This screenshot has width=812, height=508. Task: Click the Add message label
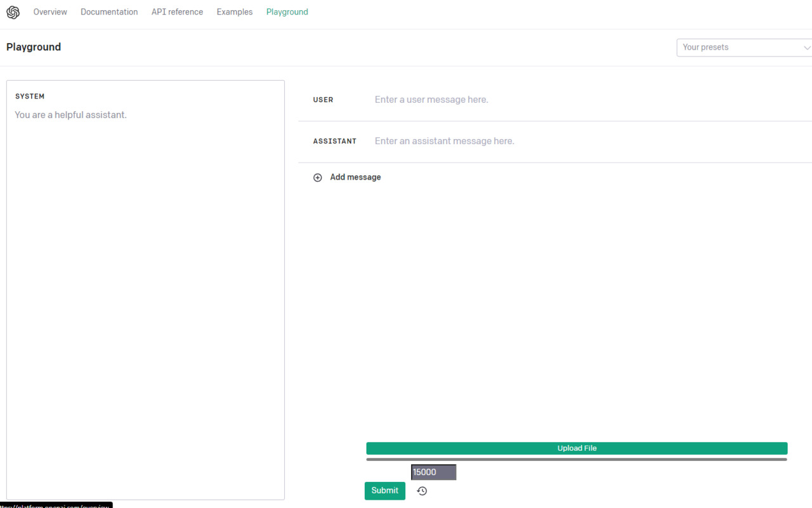point(355,177)
